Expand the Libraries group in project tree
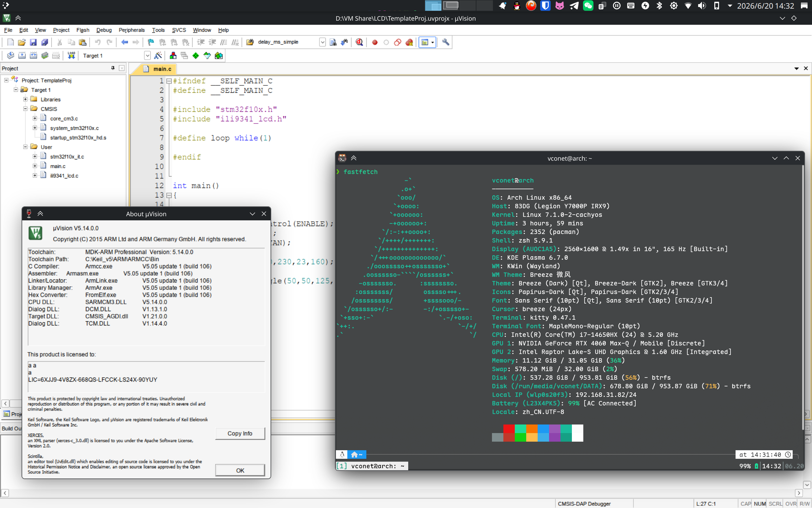Screen dimensions: 812x508 tap(25, 99)
